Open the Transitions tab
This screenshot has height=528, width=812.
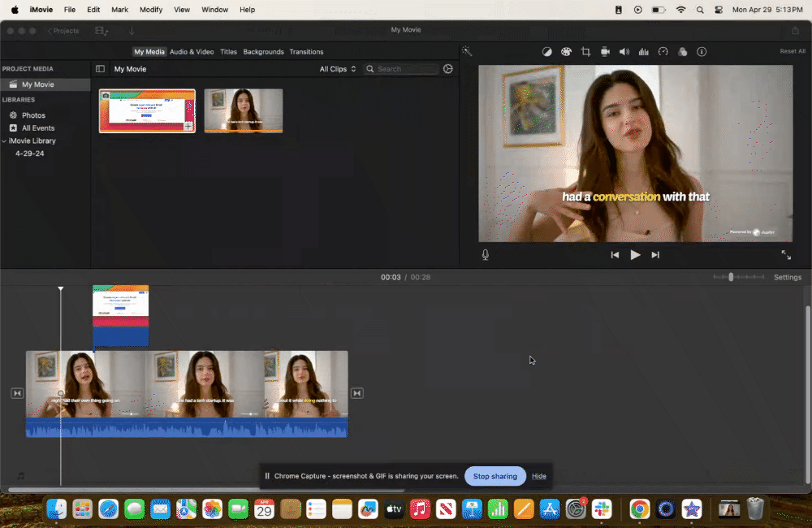tap(306, 52)
